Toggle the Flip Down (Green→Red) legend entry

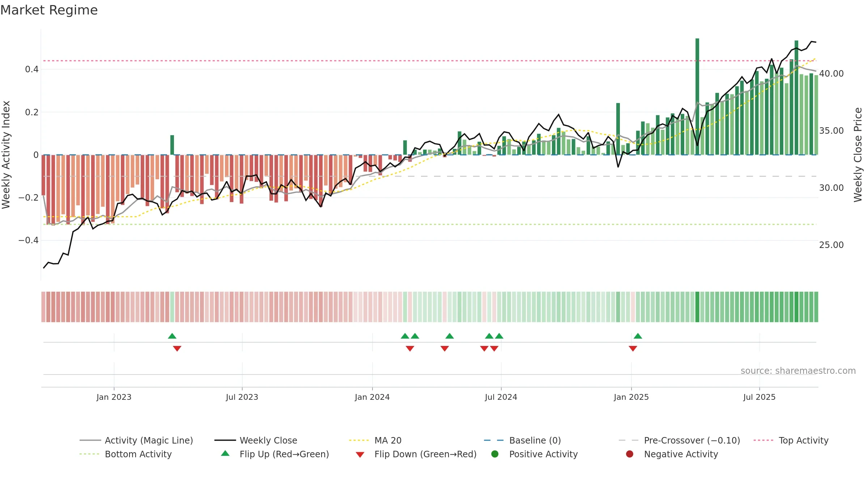click(x=416, y=454)
